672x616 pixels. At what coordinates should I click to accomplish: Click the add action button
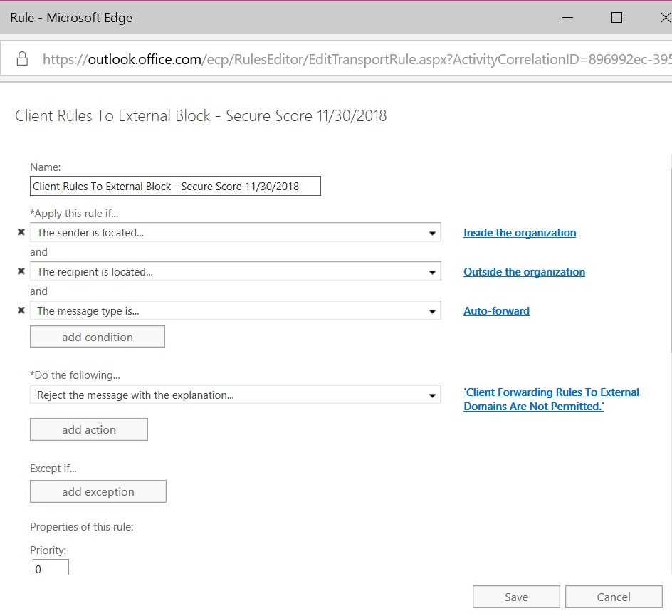tap(89, 429)
